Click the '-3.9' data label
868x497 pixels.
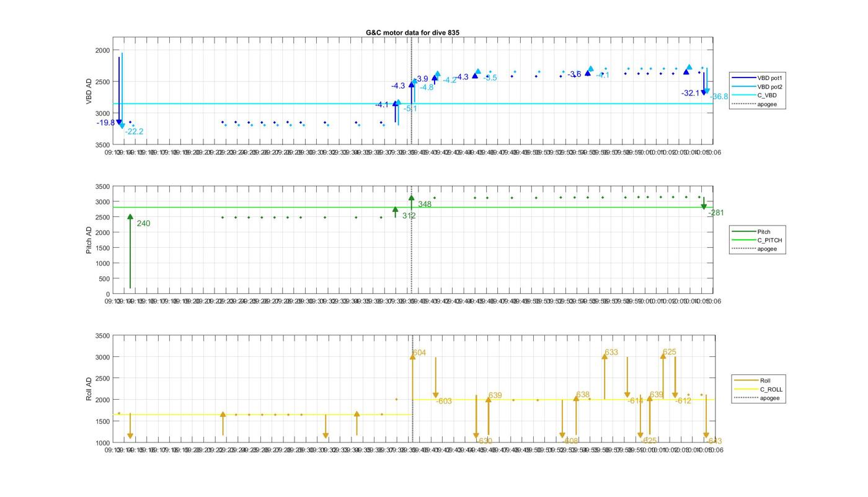(421, 79)
